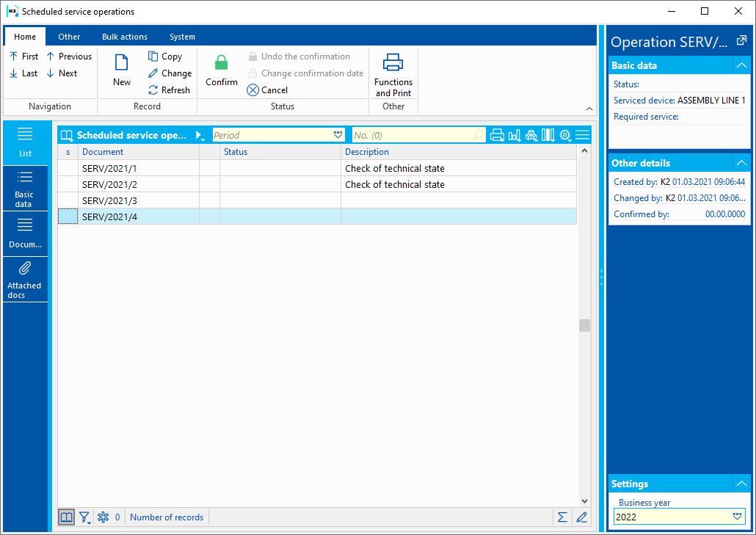Viewport: 756px width, 535px height.
Task: Click the Changed by K2 entry
Action: (680, 198)
